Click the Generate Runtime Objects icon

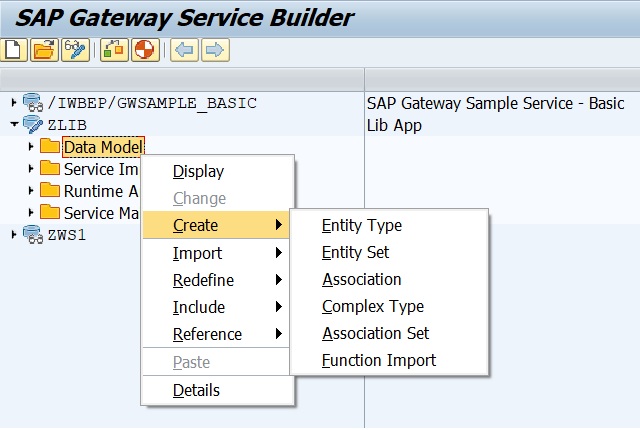click(143, 50)
